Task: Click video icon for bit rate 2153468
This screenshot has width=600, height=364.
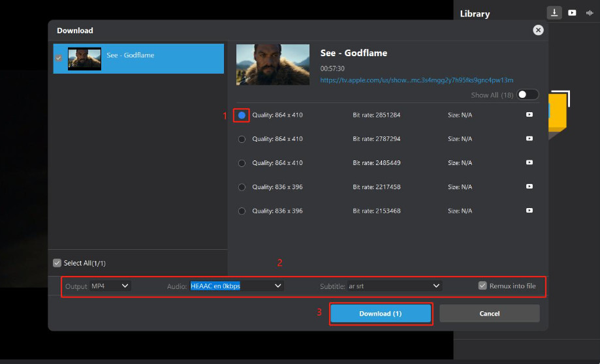Action: point(529,211)
